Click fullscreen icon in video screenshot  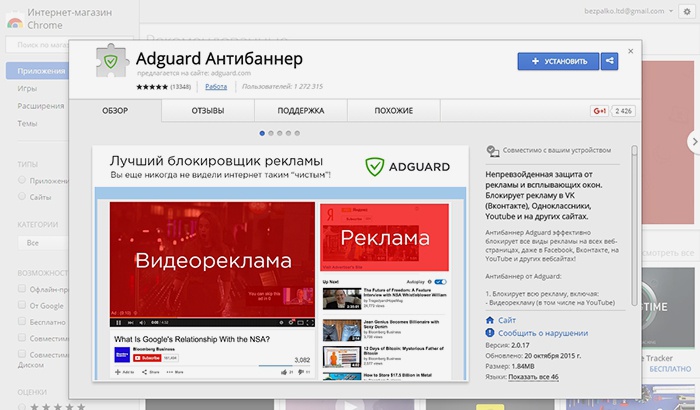tap(310, 322)
